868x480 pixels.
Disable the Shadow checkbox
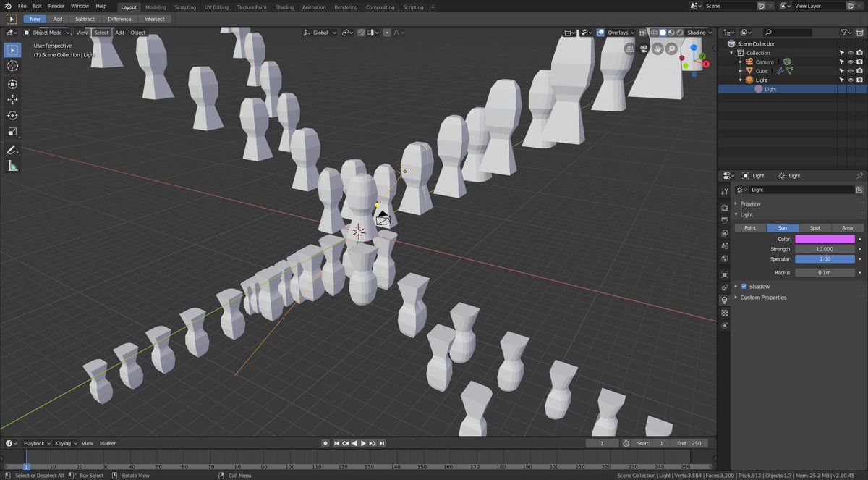coord(744,287)
